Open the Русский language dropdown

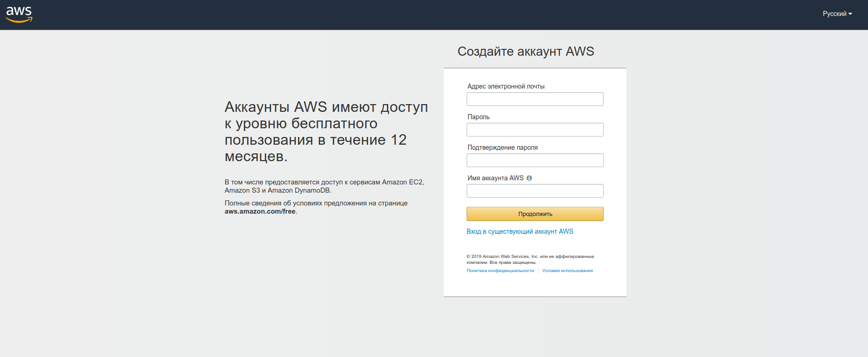point(837,14)
